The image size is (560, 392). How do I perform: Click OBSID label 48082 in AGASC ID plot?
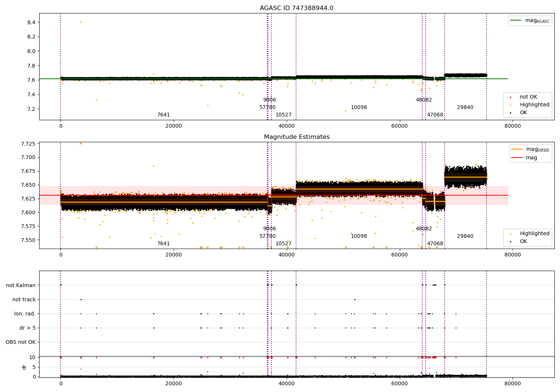pyautogui.click(x=424, y=100)
